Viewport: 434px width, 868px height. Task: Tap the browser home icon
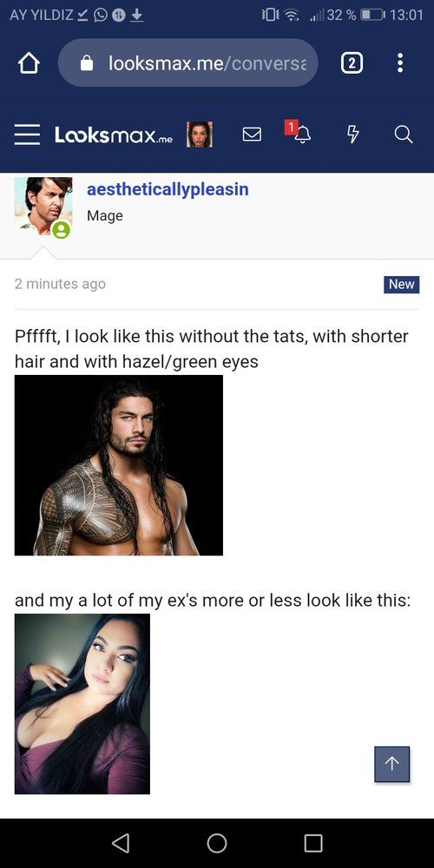click(30, 63)
